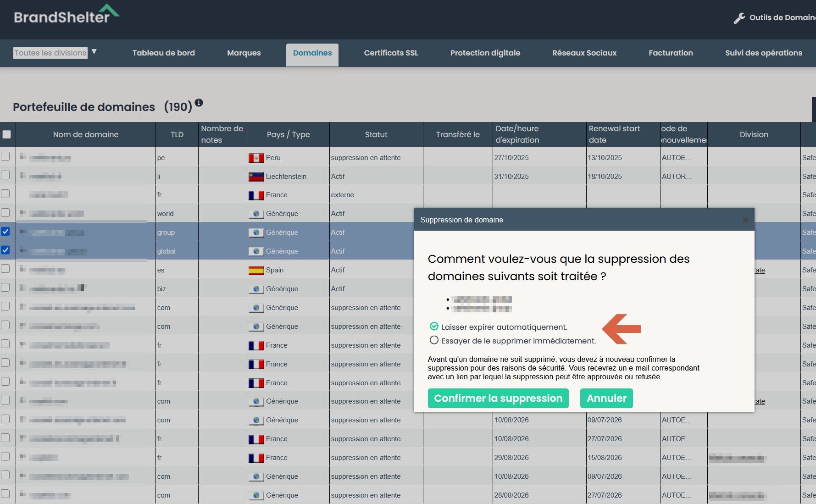
Task: Sort by Division column header
Action: pyautogui.click(x=754, y=134)
